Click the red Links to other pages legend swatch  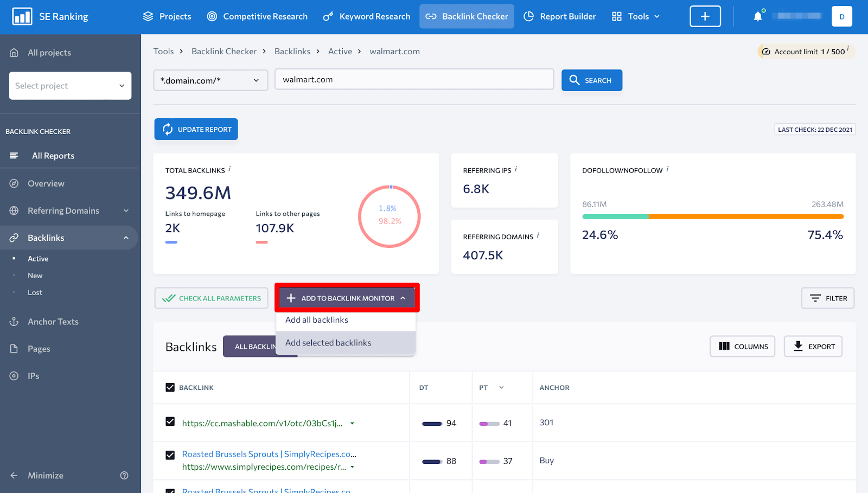point(262,242)
